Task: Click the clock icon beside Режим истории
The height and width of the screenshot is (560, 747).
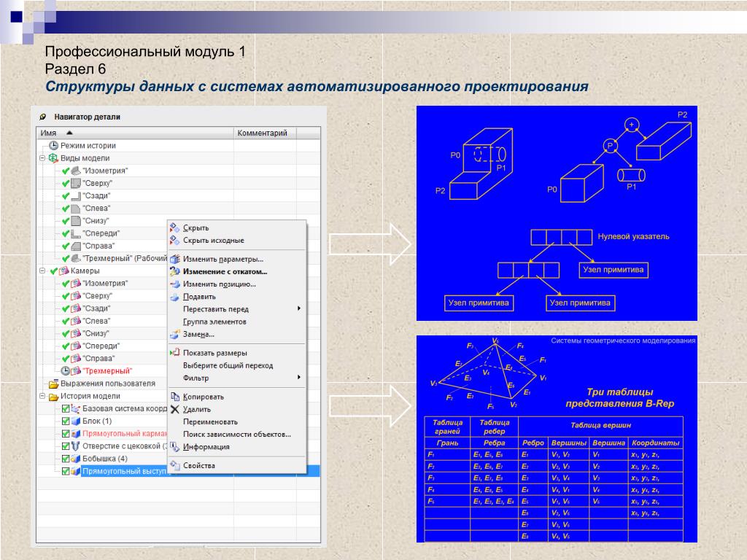Action: pyautogui.click(x=54, y=146)
